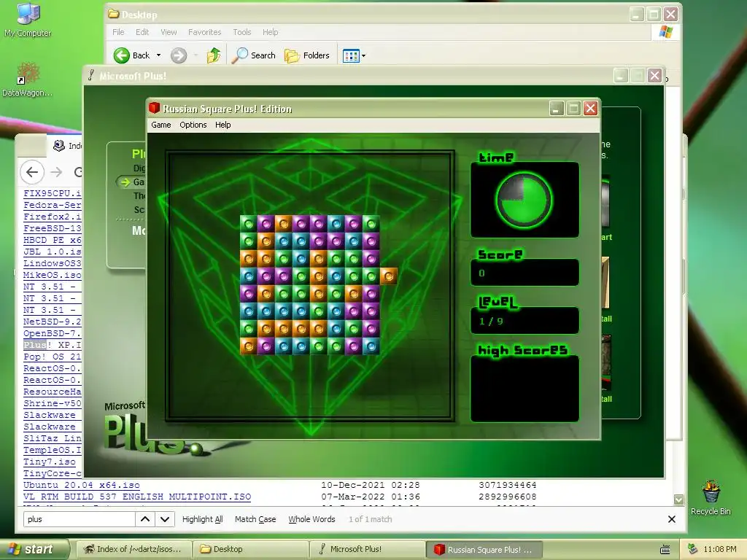Open the FIX95CPU link in the index

[53, 193]
